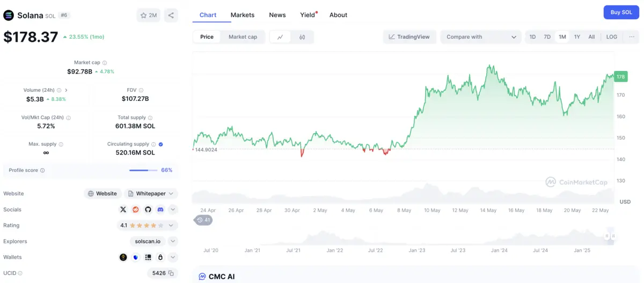Open the Volume (24h) info icon
This screenshot has height=283, width=644.
point(59,90)
